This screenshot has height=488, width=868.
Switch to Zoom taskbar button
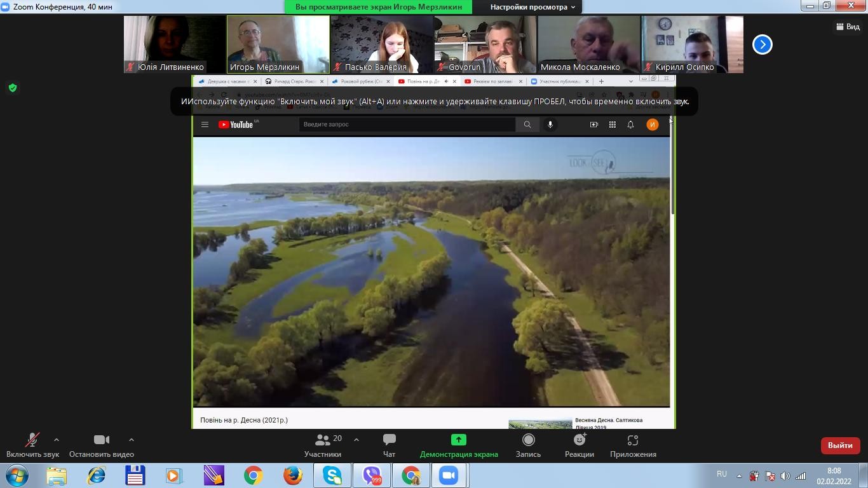coord(449,475)
